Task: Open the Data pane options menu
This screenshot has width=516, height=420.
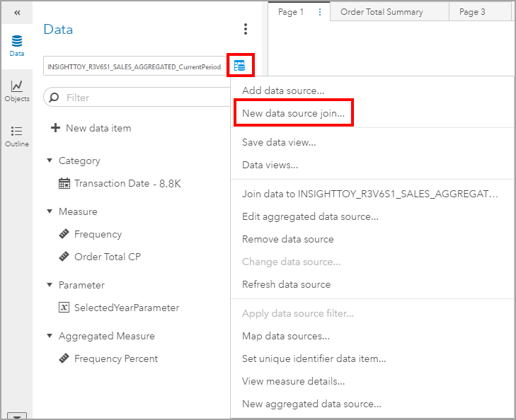Action: tap(246, 29)
